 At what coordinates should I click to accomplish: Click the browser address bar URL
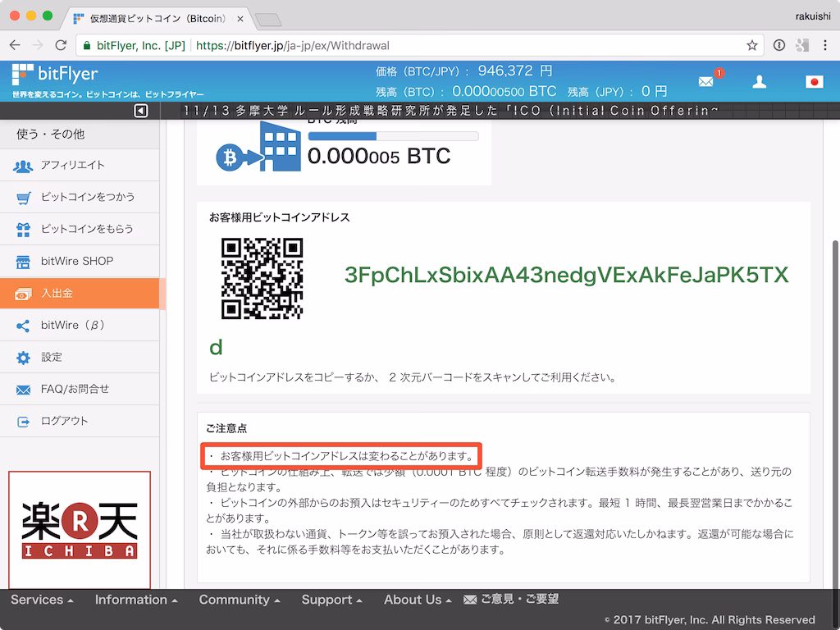293,46
